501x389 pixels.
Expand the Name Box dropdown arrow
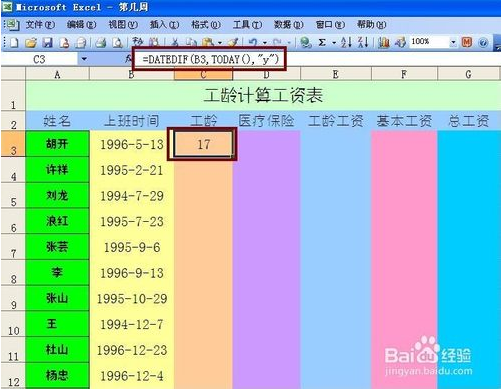tap(84, 59)
